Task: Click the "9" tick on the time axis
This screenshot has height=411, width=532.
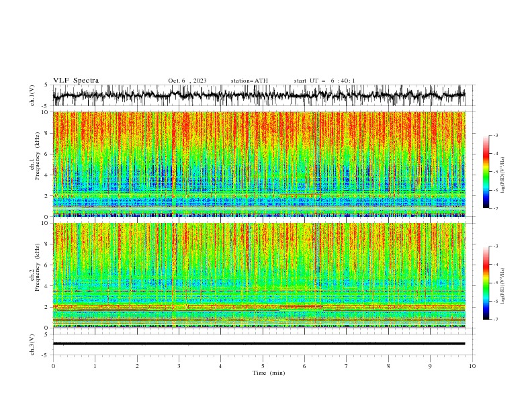Action: (430, 366)
